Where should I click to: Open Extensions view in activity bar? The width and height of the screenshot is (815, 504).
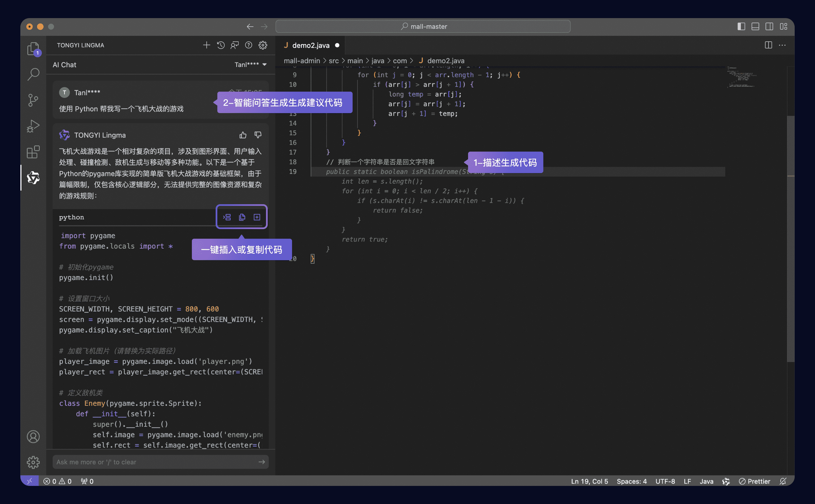coord(33,152)
